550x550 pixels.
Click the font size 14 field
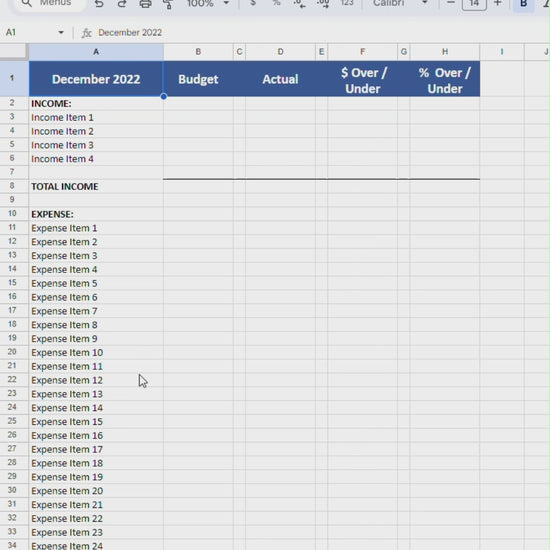click(x=474, y=4)
